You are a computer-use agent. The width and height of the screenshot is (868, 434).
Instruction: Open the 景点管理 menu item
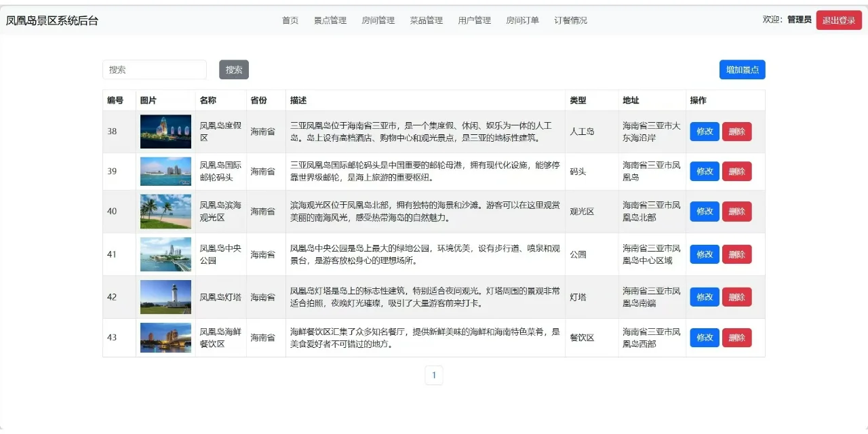tap(330, 20)
